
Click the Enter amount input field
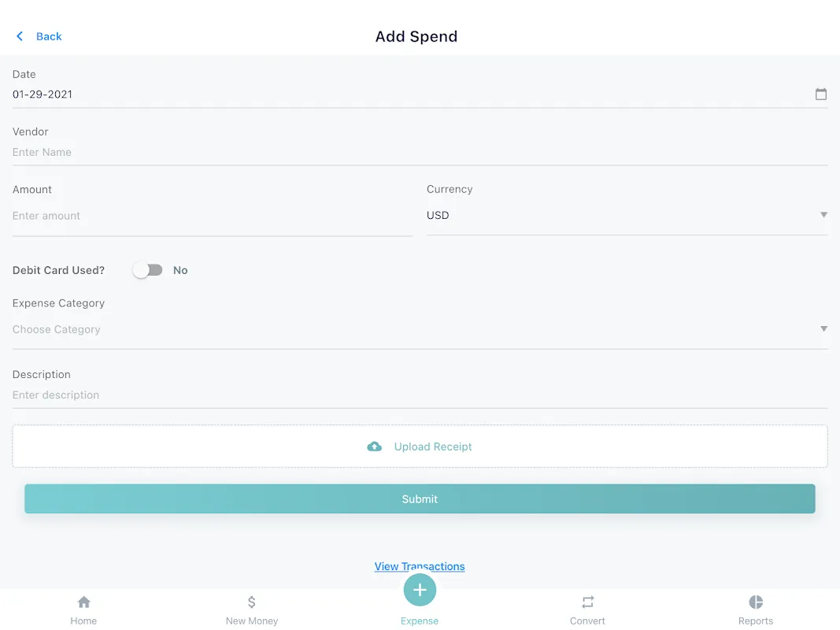(213, 216)
